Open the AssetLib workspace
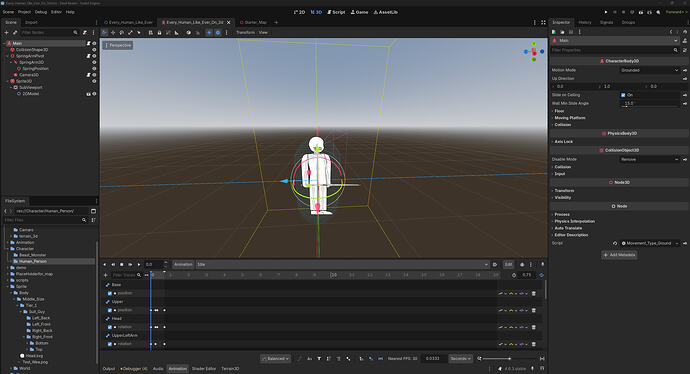This screenshot has width=690, height=374. pyautogui.click(x=385, y=12)
